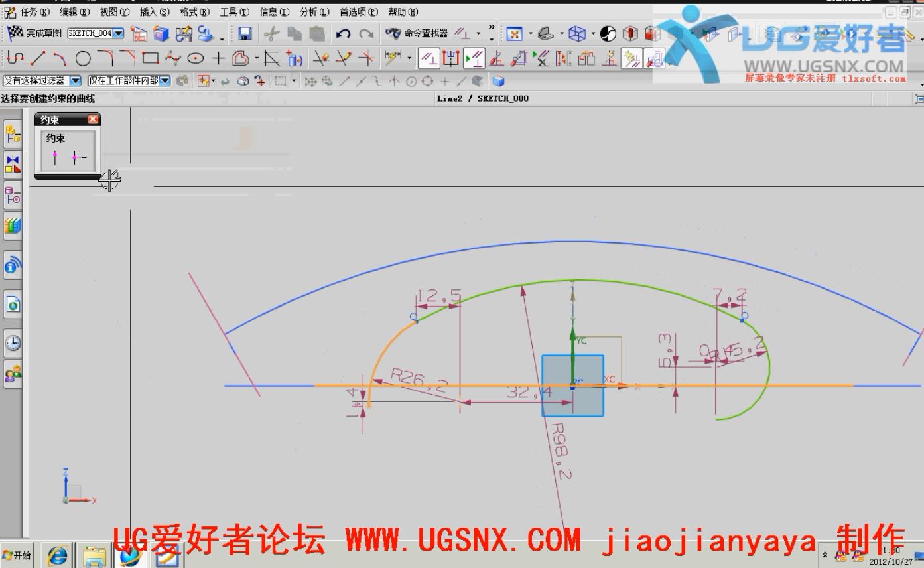Open the 编辑 (Edit) menu
Image resolution: width=924 pixels, height=568 pixels.
coord(75,12)
